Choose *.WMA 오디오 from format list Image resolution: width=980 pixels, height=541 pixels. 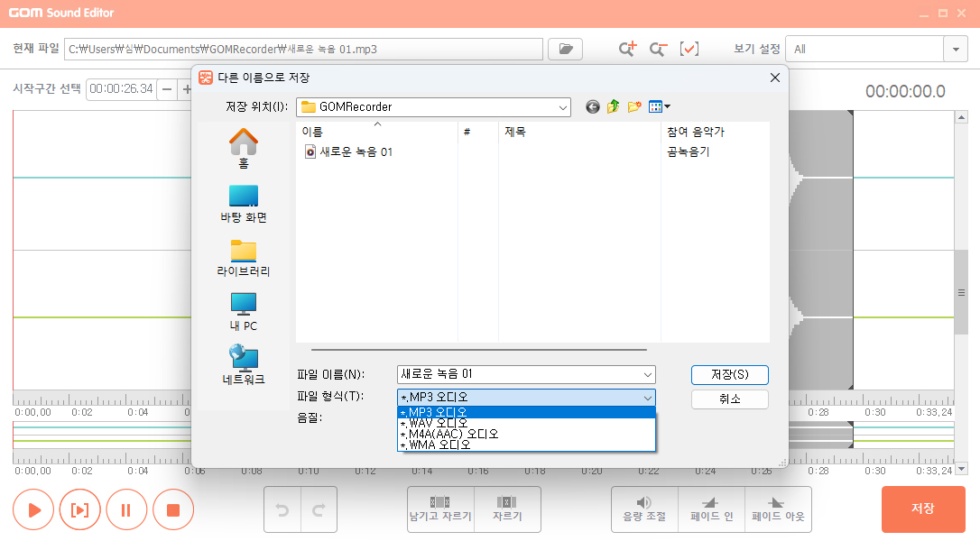(x=526, y=445)
